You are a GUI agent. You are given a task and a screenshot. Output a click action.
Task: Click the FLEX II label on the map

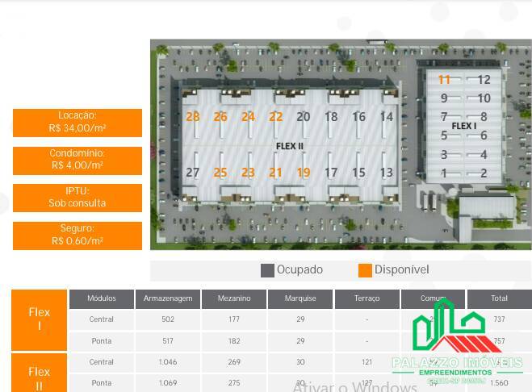[x=289, y=146]
